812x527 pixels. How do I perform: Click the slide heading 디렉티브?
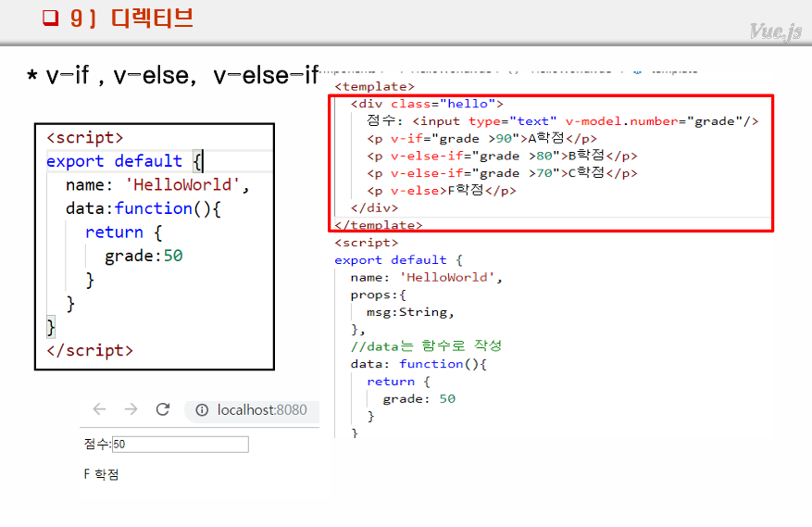(x=152, y=19)
